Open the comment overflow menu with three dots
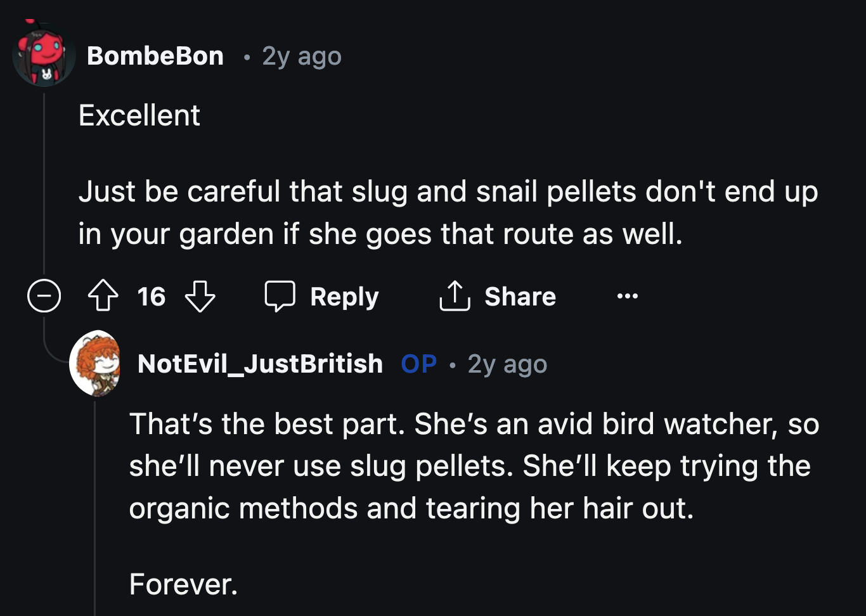This screenshot has height=616, width=866. coord(627,296)
